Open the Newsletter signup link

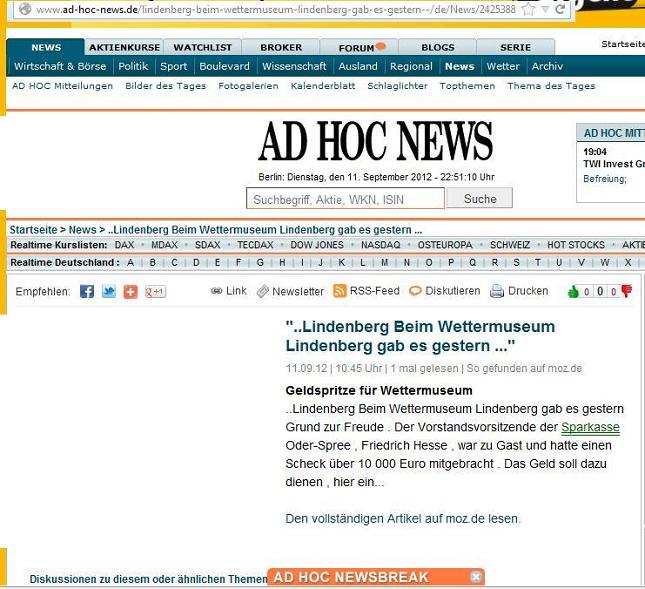(290, 291)
